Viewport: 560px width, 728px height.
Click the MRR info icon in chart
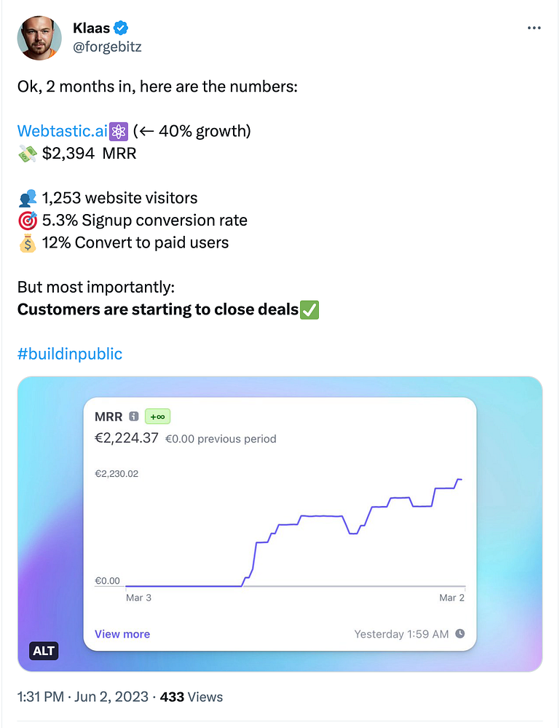[134, 416]
